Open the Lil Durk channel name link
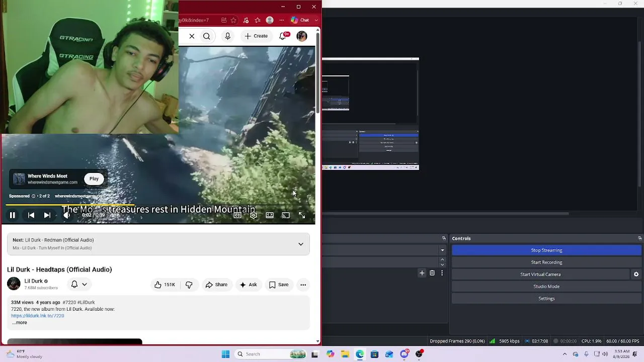The image size is (644, 362). tap(33, 281)
